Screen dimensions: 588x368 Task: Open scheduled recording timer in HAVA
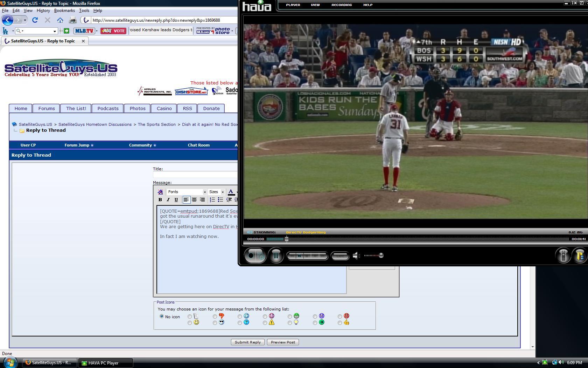click(261, 256)
